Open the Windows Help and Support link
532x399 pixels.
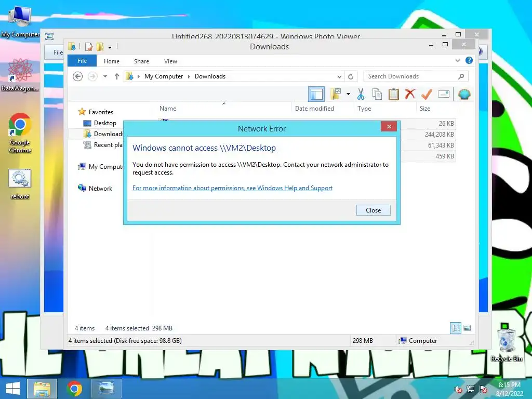click(232, 188)
